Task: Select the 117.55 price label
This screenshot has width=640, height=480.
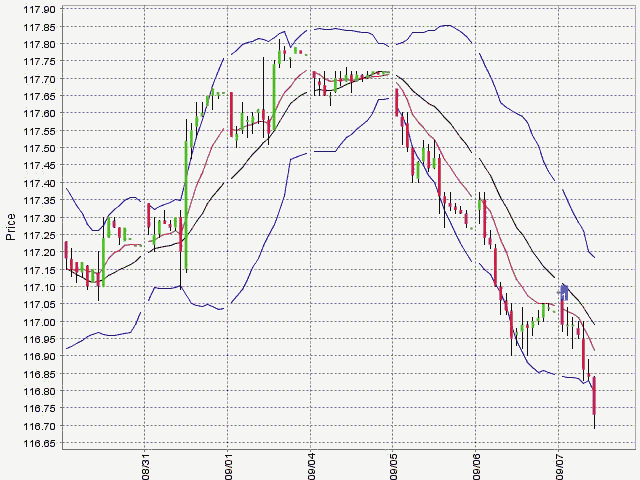Action: pyautogui.click(x=40, y=131)
